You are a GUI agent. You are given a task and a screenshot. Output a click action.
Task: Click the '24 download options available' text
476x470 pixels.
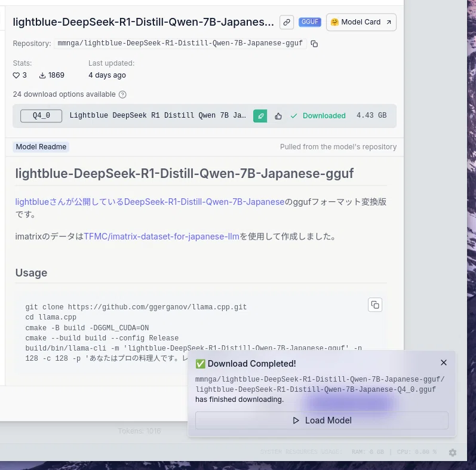[x=64, y=94]
